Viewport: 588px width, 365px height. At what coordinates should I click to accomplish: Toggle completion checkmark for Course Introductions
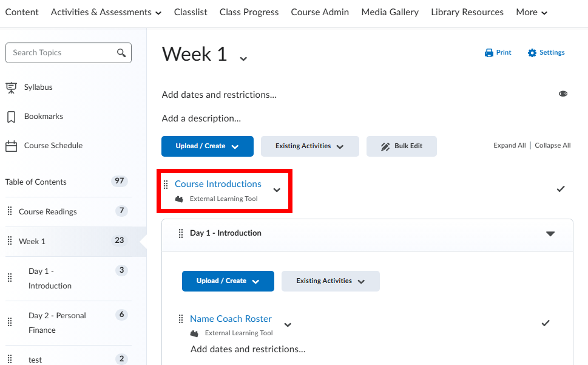click(x=561, y=189)
